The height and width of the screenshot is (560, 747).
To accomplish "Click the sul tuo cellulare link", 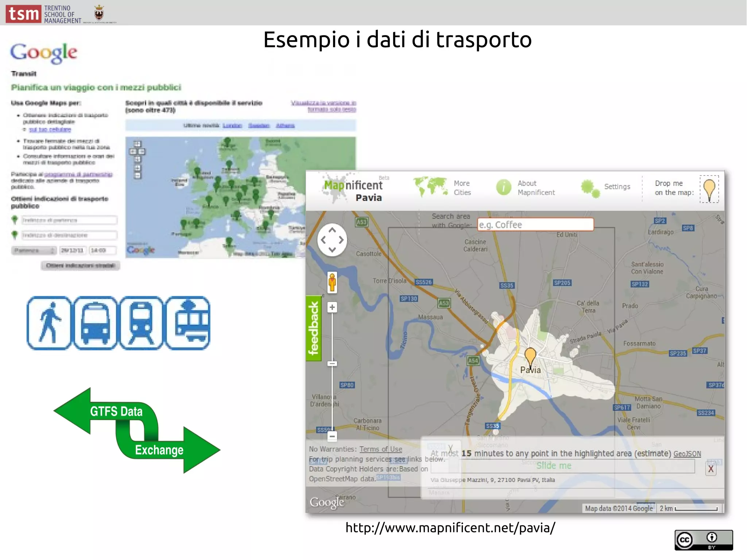I will pyautogui.click(x=50, y=129).
